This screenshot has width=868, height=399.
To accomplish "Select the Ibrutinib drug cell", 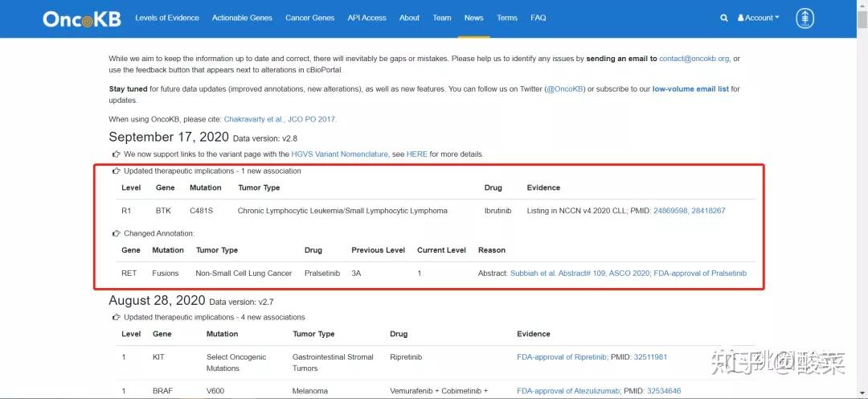I will (497, 211).
